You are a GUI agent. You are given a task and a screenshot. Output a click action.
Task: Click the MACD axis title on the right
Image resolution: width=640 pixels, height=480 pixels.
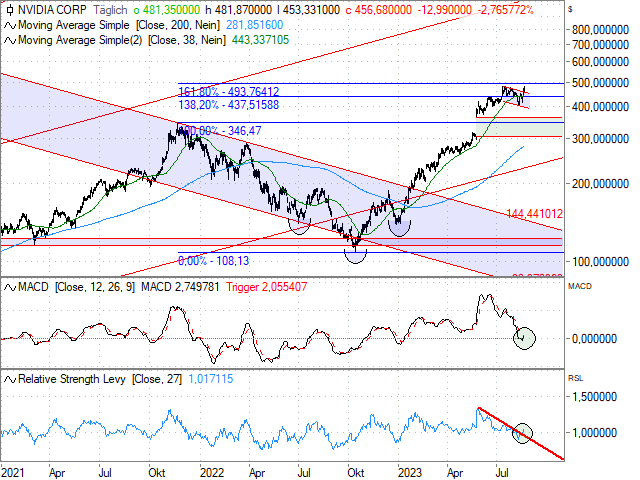point(580,286)
